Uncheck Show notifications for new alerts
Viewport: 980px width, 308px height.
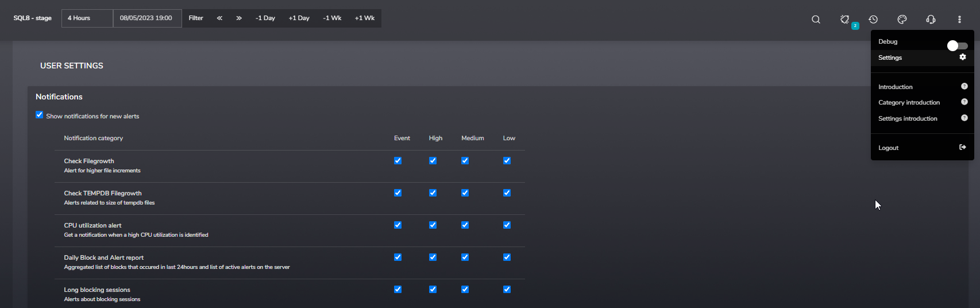(39, 115)
